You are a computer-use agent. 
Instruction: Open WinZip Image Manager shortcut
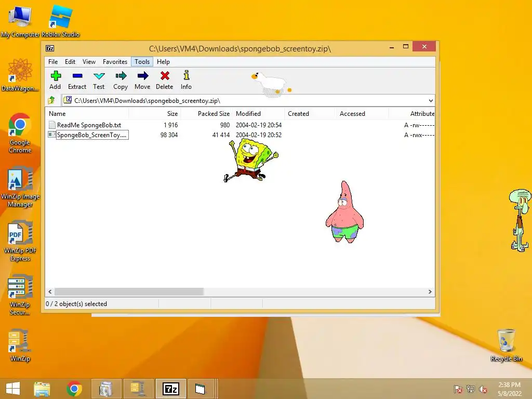20,187
